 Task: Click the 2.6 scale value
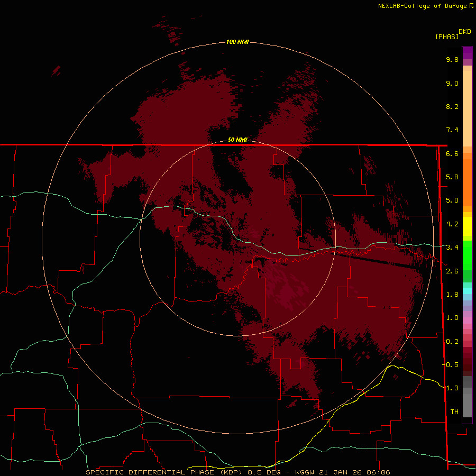[452, 271]
